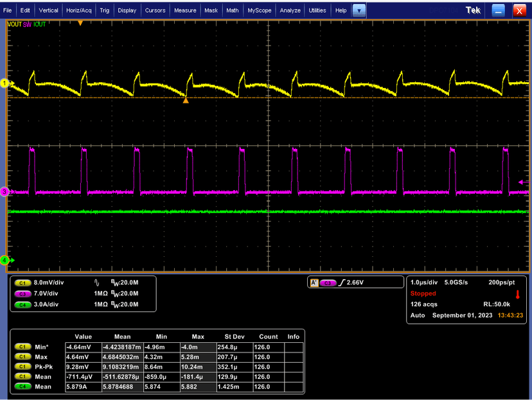Image resolution: width=532 pixels, height=400 pixels.
Task: Click the red arrow indicator beside Stopped
Action: [518, 293]
